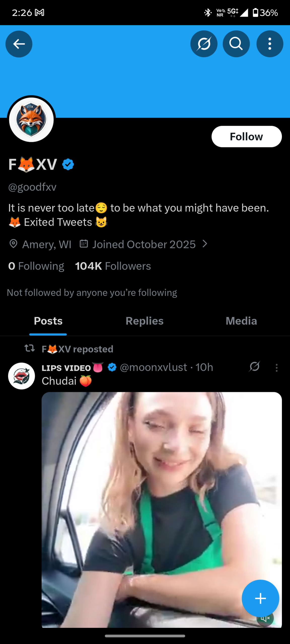Open the profile overflow menu (three dots)
This screenshot has width=290, height=644.
(270, 44)
